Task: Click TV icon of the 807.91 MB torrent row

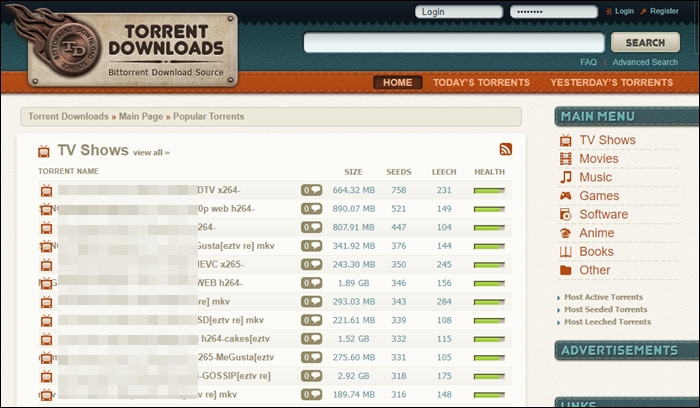Action: (x=46, y=228)
